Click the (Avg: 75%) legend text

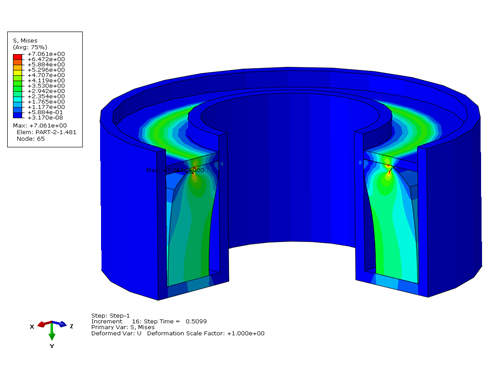point(30,47)
